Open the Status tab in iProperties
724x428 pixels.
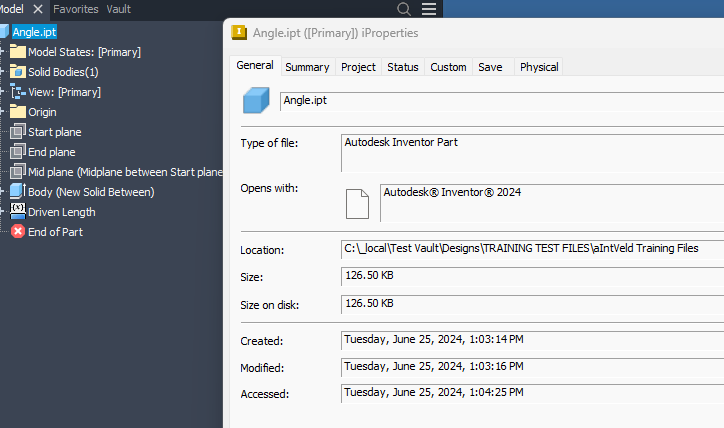[x=403, y=67]
